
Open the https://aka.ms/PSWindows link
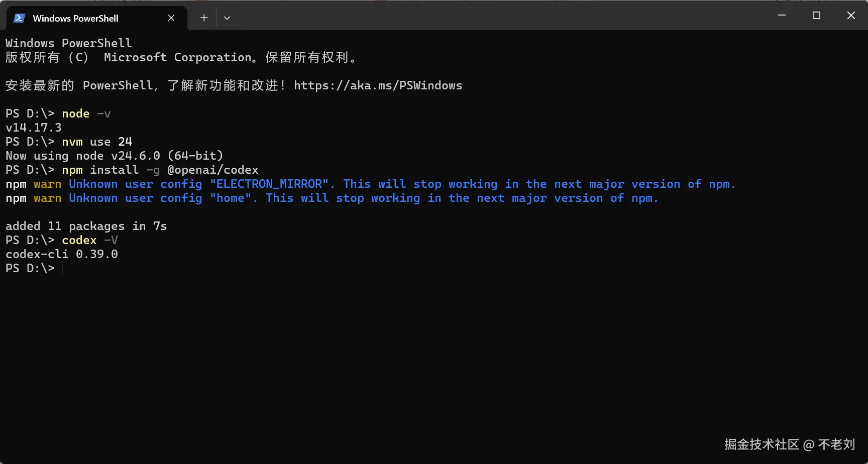tap(378, 85)
